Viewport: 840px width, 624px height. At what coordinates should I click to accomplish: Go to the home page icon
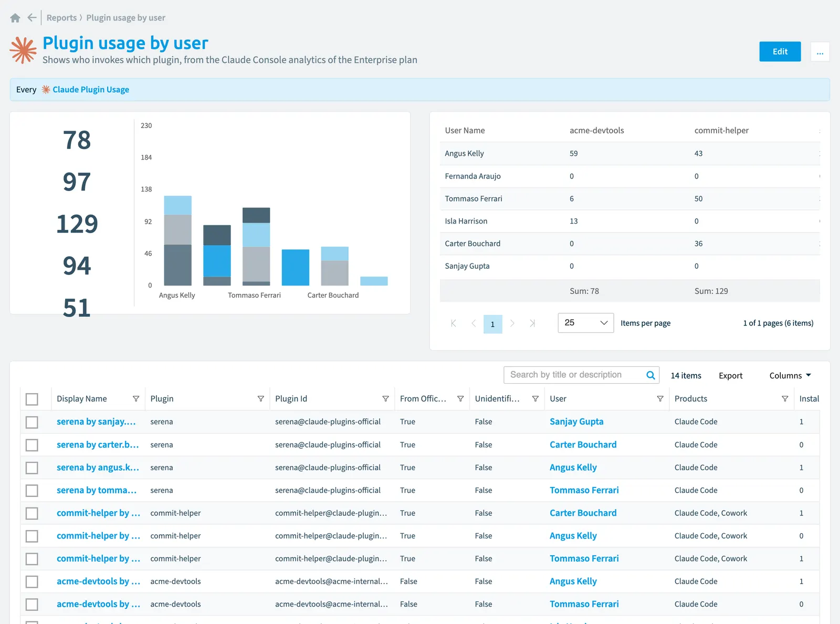tap(15, 18)
